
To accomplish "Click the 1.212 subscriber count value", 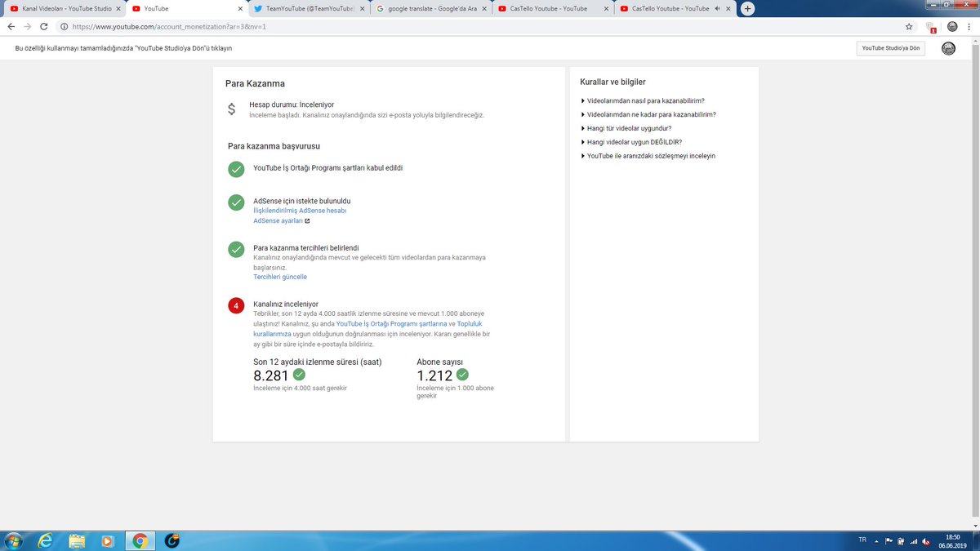I will click(434, 375).
